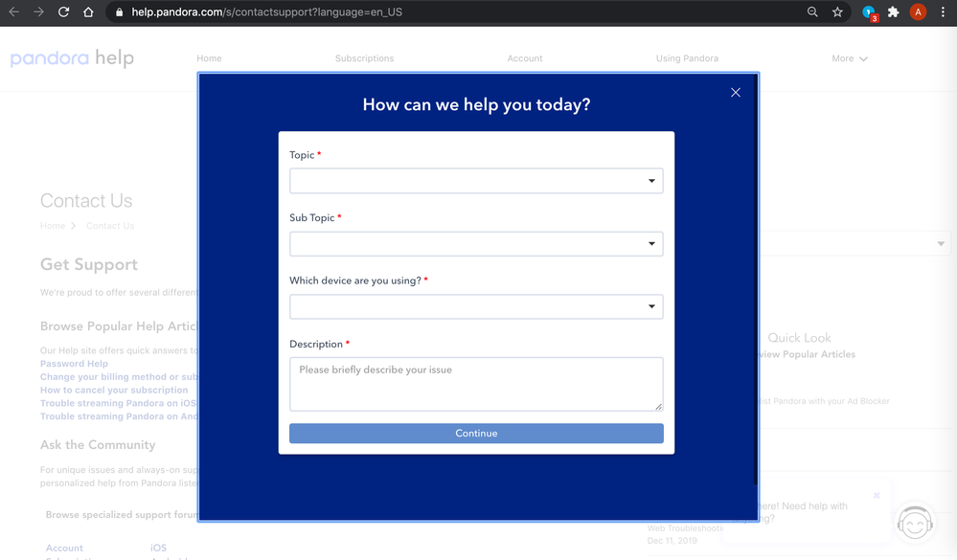Expand the Topic dropdown
This screenshot has height=560, width=957.
pyautogui.click(x=476, y=181)
